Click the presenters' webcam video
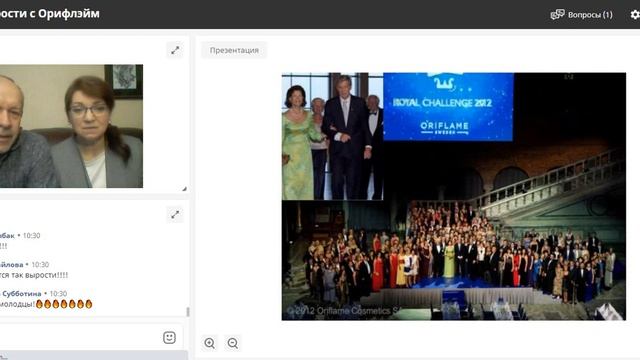640x360 pixels. [71, 126]
